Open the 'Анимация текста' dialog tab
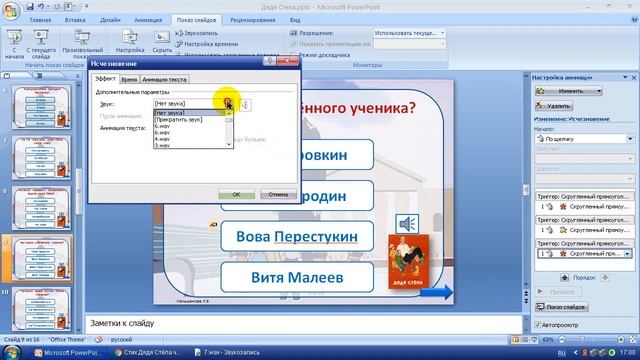The width and height of the screenshot is (640, 360). [x=164, y=80]
